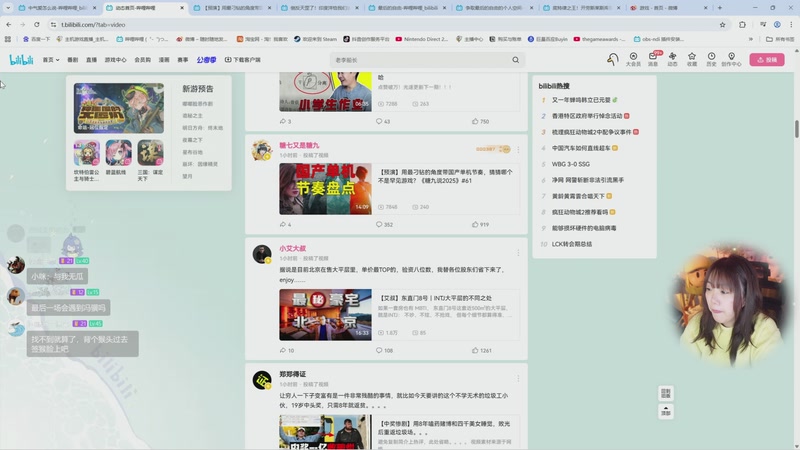800x450 pixels.
Task: Open hot search WBG 3-0 SSG
Action: pos(570,164)
